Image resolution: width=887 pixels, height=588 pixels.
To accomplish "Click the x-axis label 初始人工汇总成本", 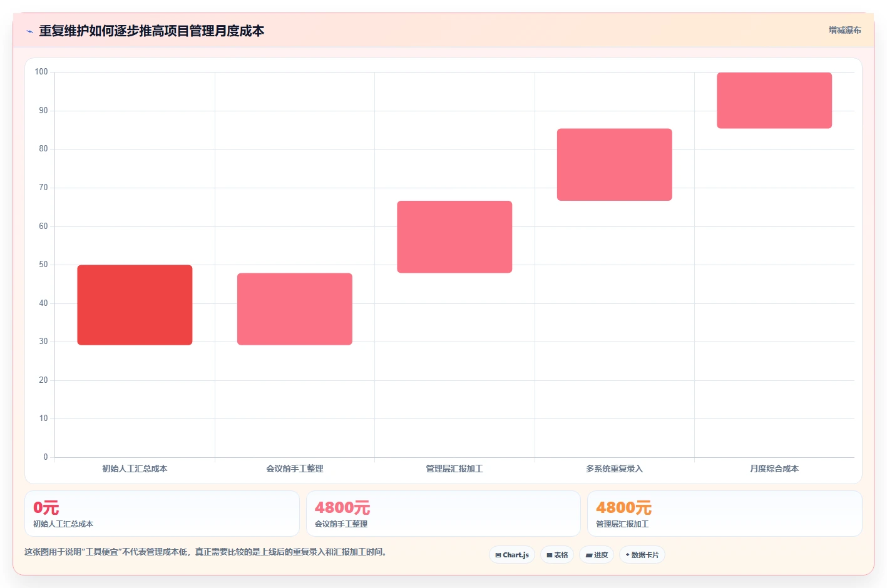I will coord(135,469).
